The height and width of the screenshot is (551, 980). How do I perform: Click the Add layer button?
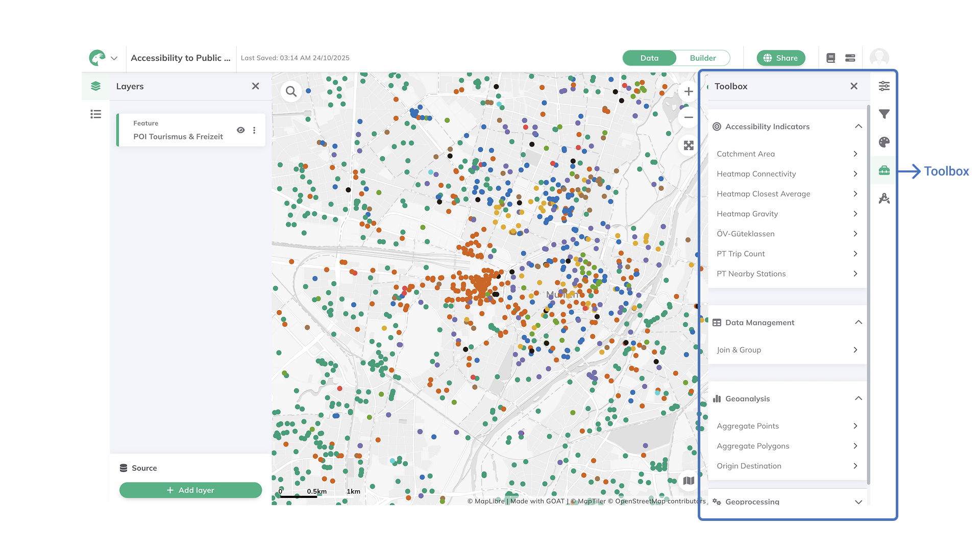coord(190,490)
